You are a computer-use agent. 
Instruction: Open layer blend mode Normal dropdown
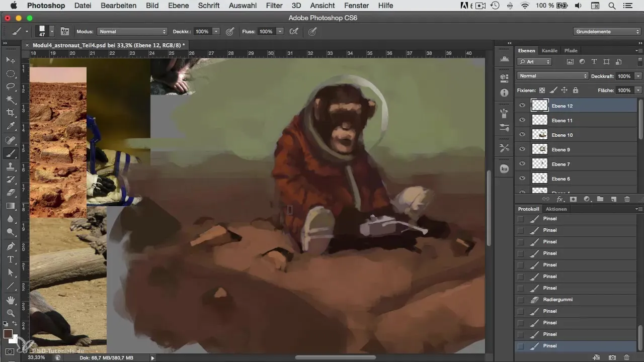tap(552, 76)
